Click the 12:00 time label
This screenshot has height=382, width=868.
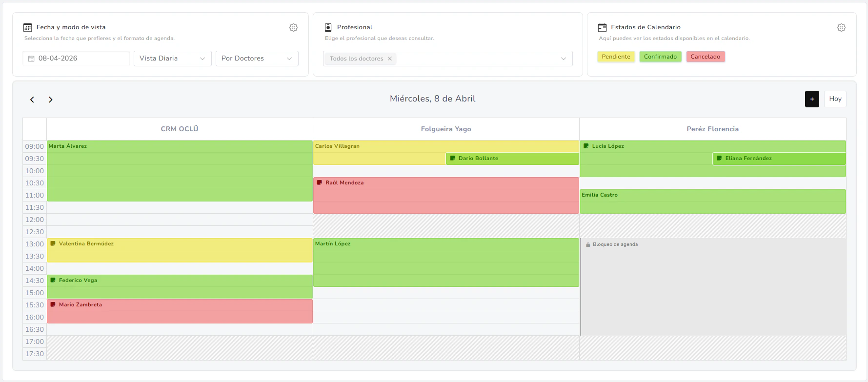(x=35, y=220)
